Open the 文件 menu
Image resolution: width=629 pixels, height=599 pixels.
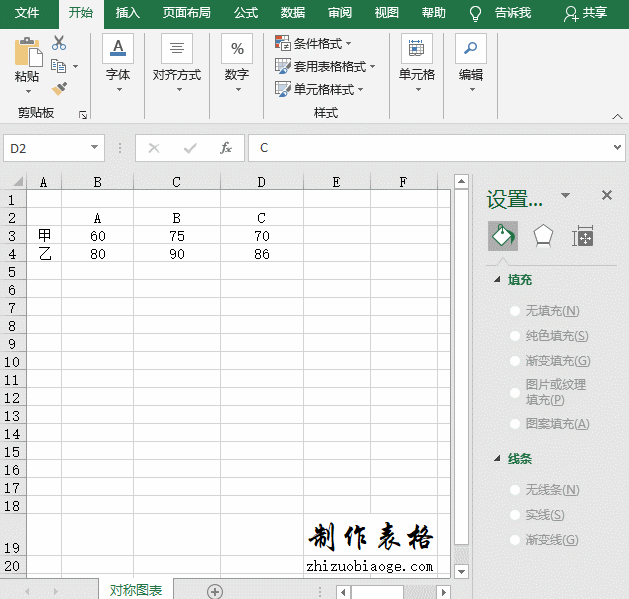(x=27, y=13)
